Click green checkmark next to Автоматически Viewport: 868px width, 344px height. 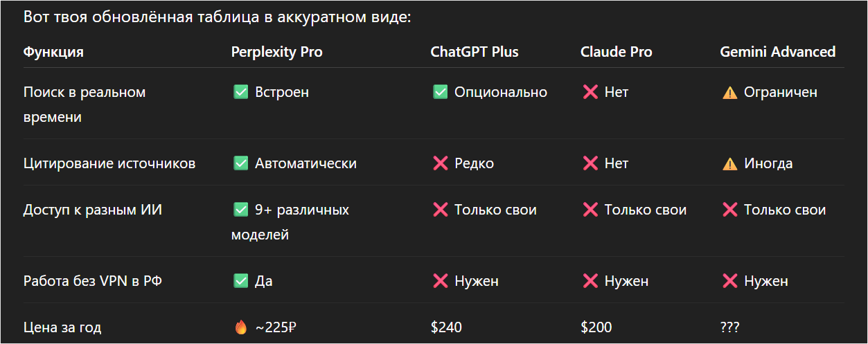tap(240, 163)
